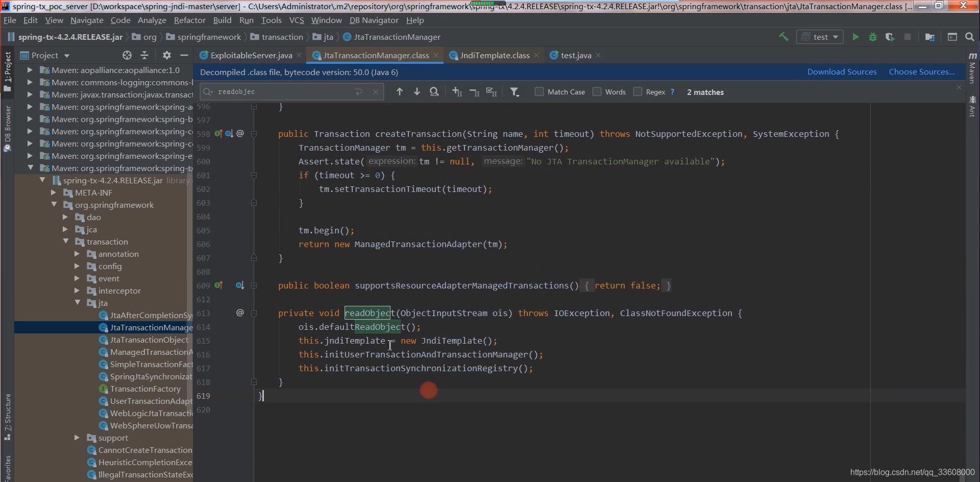Fold createTransaction method at line 598
The height and width of the screenshot is (482, 980).
[x=254, y=134]
